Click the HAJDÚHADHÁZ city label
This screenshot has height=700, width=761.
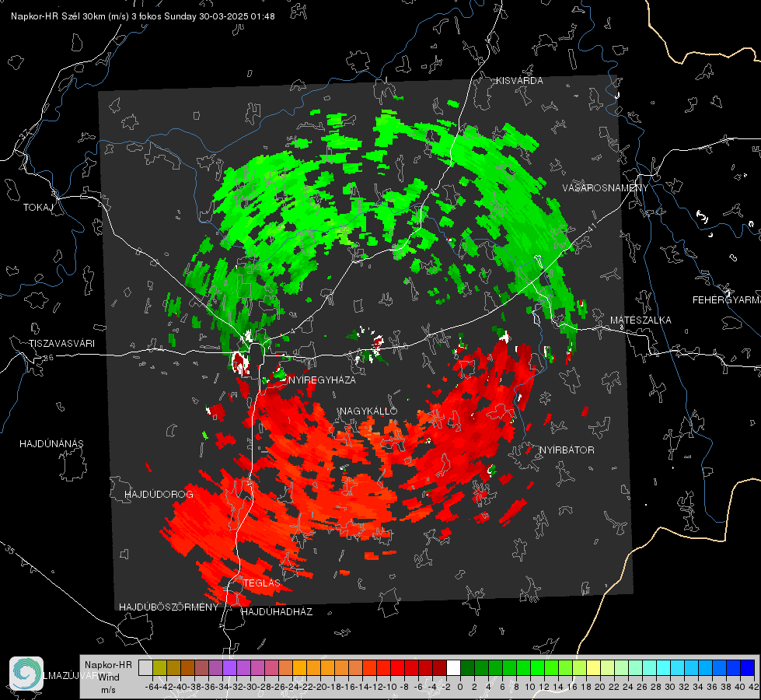(x=277, y=611)
